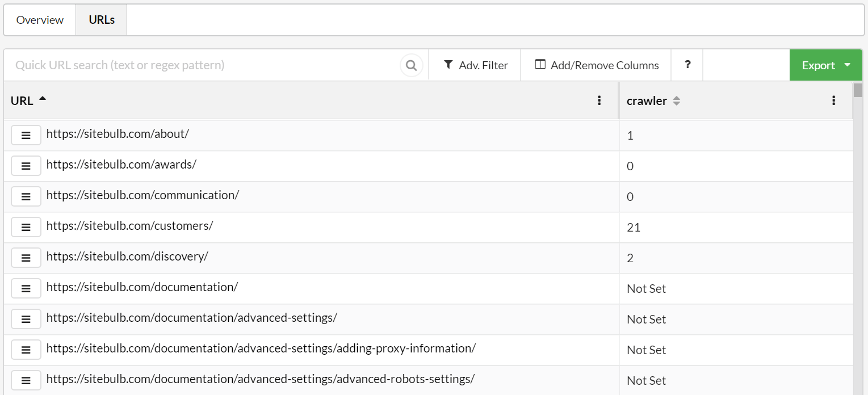868x395 pixels.
Task: Click URL ending documentation/advanced-settings/
Action: tap(192, 318)
